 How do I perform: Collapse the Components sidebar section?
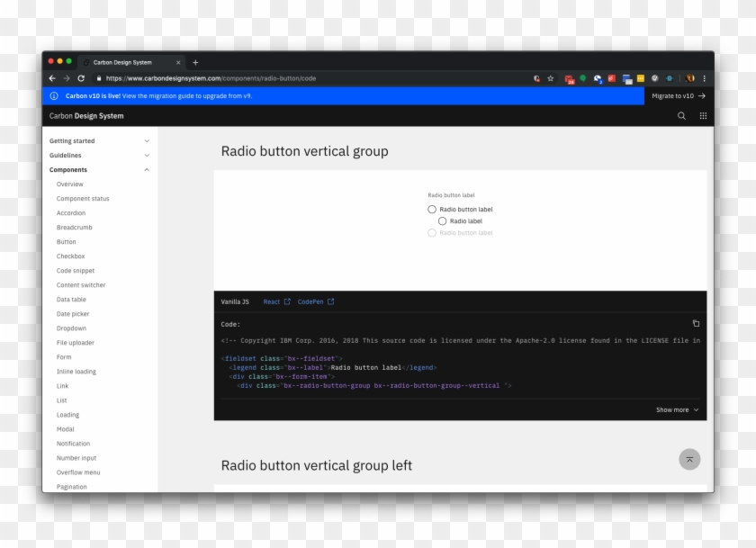147,170
